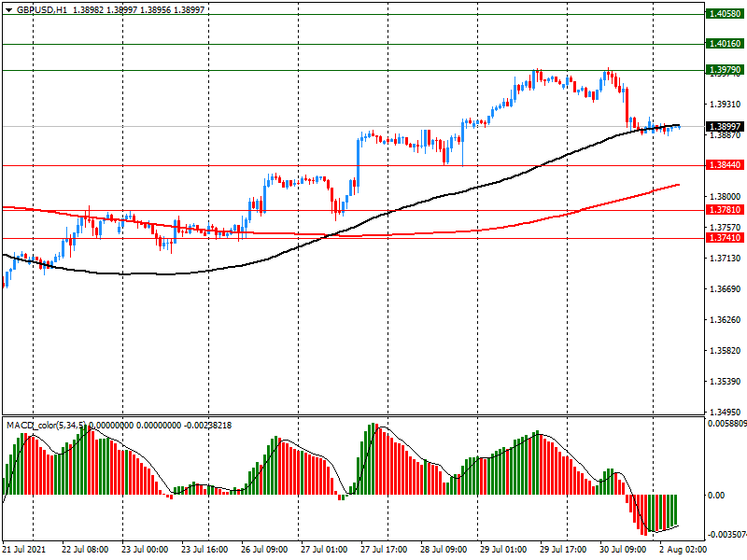Click the 21 Jul 2021 time axis label
Screen dimensions: 747x560
[x=24, y=550]
